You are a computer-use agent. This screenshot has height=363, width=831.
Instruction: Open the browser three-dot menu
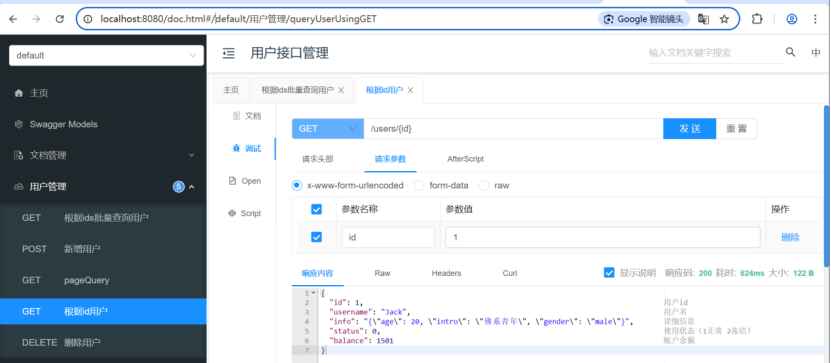[x=815, y=19]
